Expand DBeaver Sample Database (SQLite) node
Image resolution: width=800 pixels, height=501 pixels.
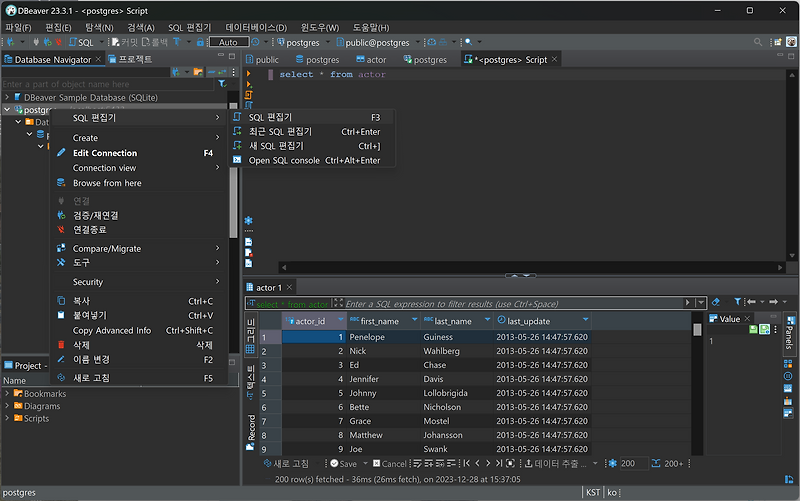(x=7, y=97)
